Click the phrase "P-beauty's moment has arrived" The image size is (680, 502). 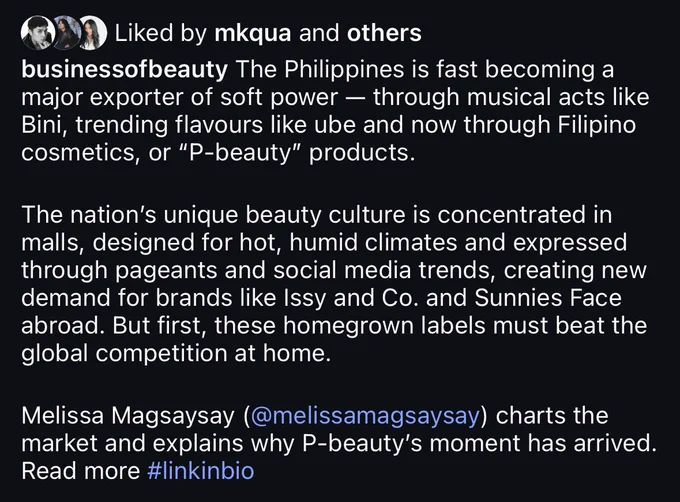click(477, 443)
